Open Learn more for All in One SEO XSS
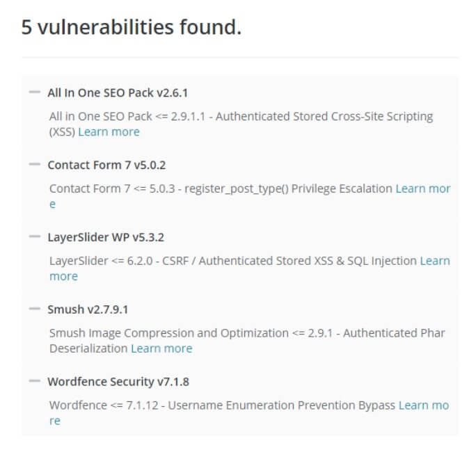 109,132
